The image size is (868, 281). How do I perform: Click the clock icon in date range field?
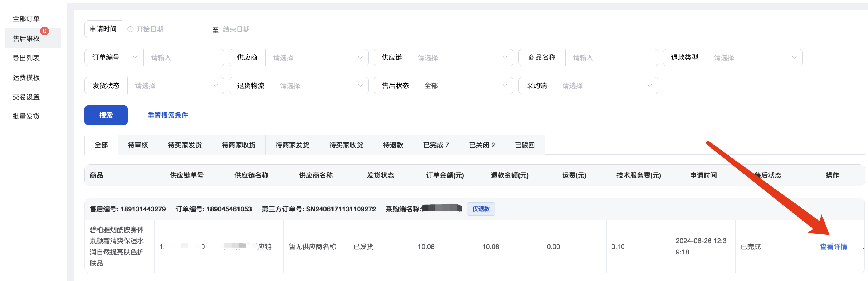click(x=130, y=29)
